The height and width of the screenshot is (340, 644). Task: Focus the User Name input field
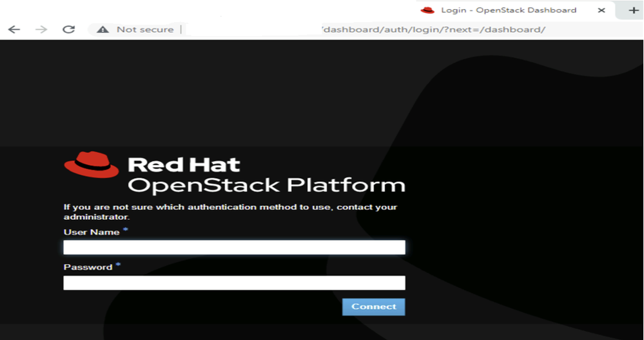[x=234, y=248]
